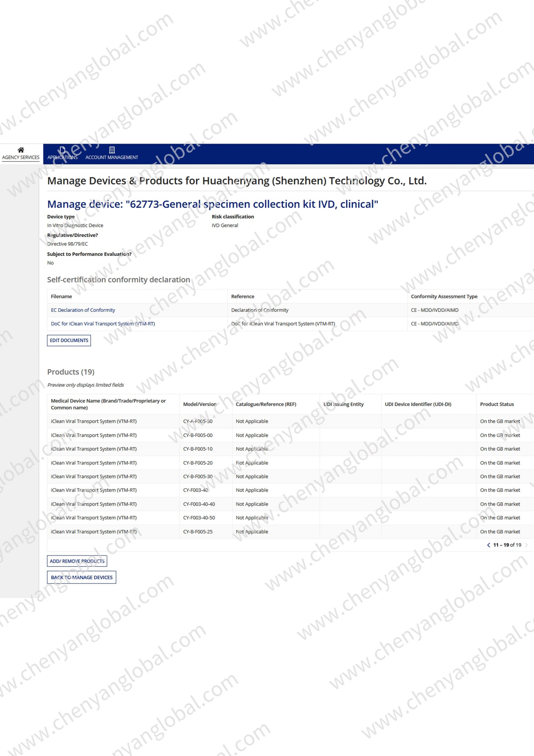
Task: Click the Applications document icon
Action: (63, 150)
